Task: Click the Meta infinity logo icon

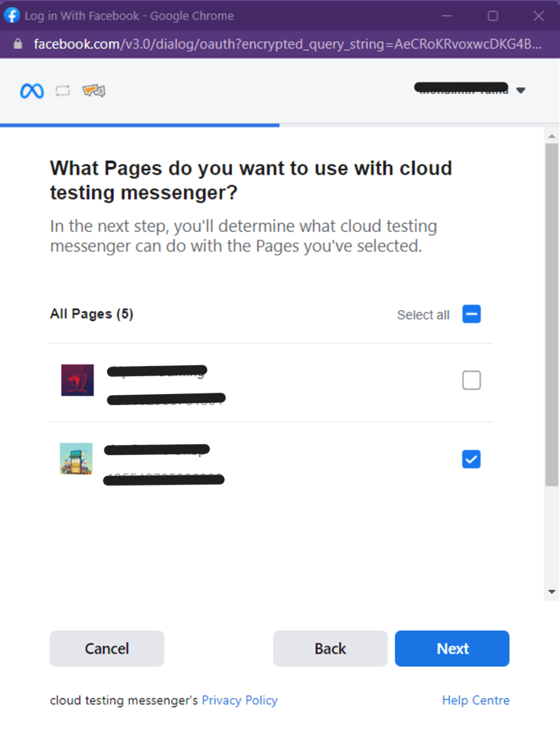Action: [x=32, y=91]
